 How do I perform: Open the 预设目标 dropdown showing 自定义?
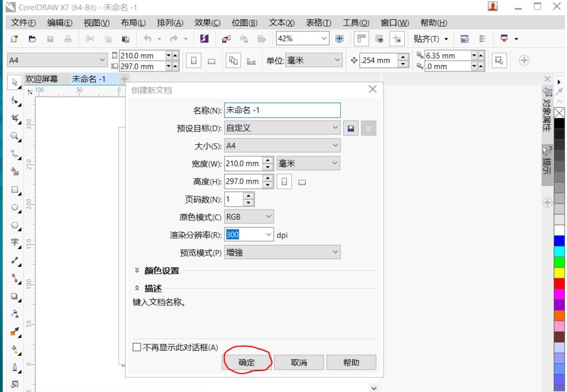coord(282,127)
